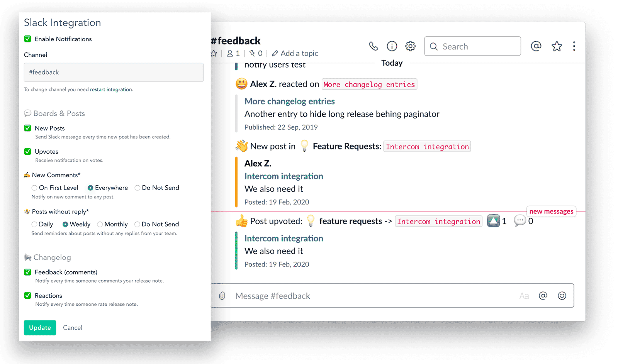This screenshot has height=364, width=618.
Task: Select On First Level radio button
Action: tap(34, 188)
